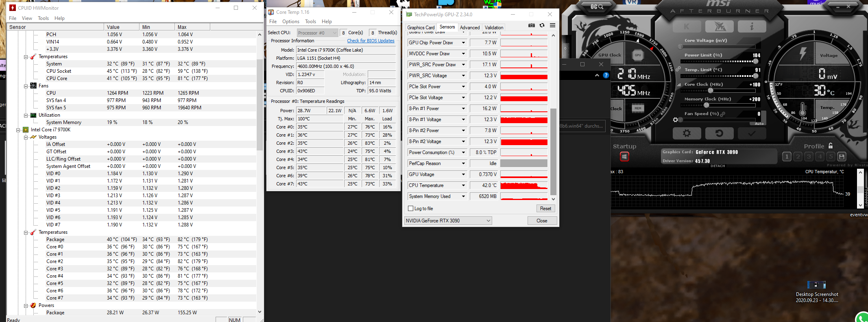Switch to GPU-Z Advanced tab
Image resolution: width=868 pixels, height=322 pixels.
click(x=470, y=28)
